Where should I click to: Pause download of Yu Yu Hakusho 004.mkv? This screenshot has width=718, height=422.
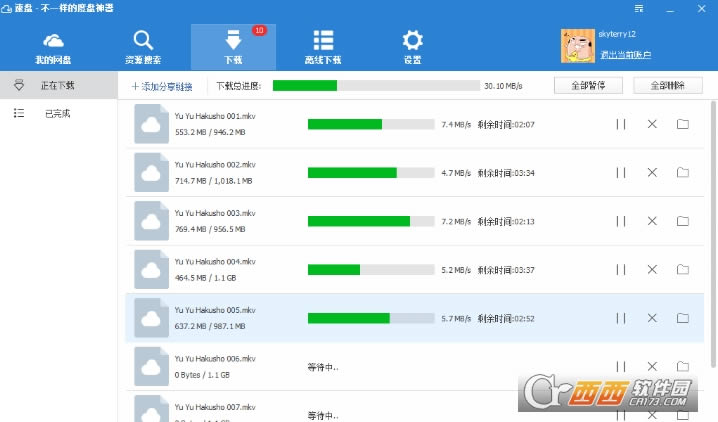[x=621, y=270]
